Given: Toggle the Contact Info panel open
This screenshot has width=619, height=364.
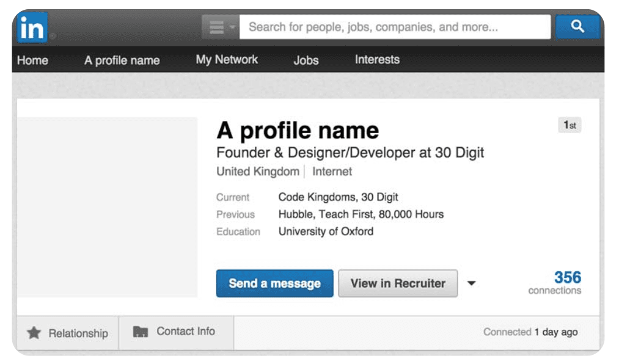Looking at the screenshot, I should tap(177, 332).
